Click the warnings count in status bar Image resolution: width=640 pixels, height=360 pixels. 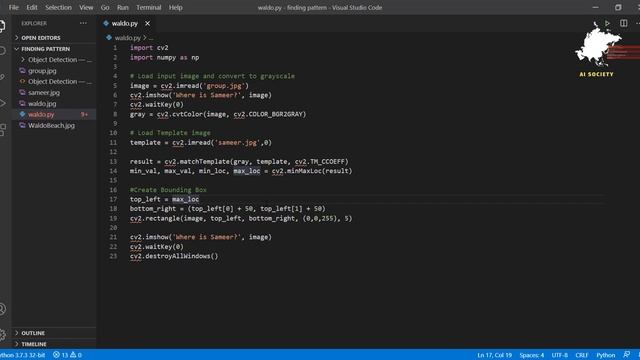click(x=76, y=355)
